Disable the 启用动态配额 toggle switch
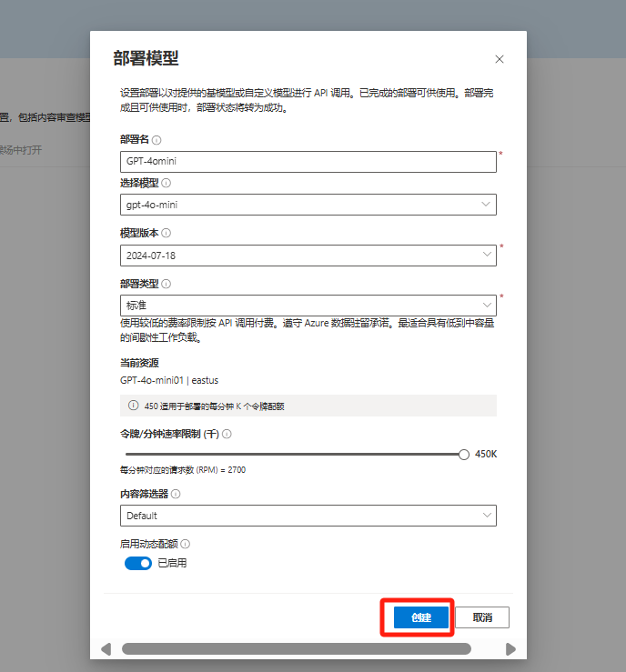Image resolution: width=626 pixels, height=672 pixels. (x=138, y=564)
